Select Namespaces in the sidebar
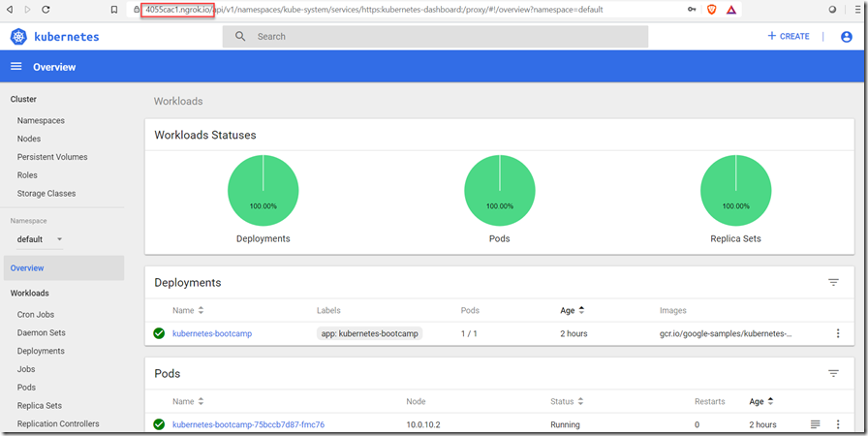The height and width of the screenshot is (436, 868). point(41,121)
